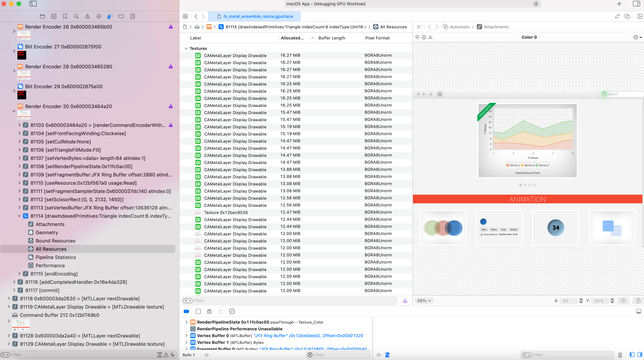The image size is (644, 360).
Task: Open the report navigator icon
Action: [132, 16]
